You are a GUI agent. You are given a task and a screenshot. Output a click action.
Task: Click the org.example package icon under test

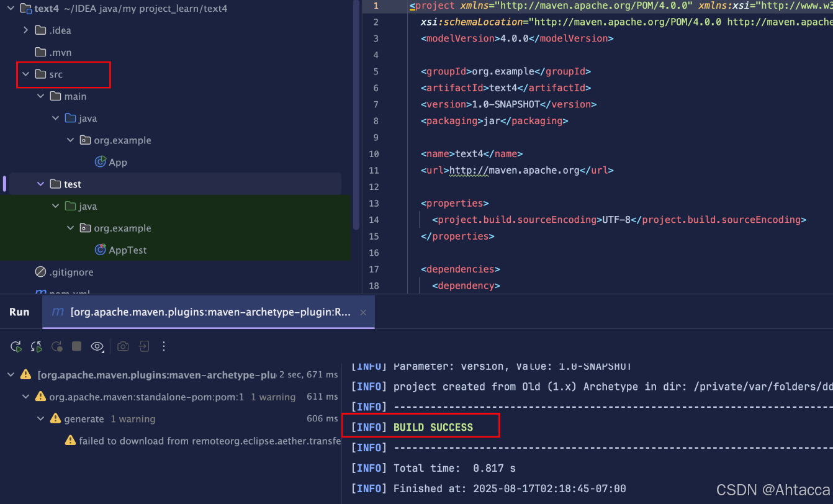[x=86, y=228]
